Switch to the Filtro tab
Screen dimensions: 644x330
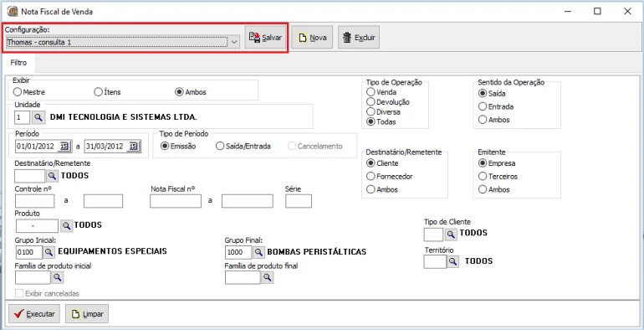pyautogui.click(x=19, y=63)
